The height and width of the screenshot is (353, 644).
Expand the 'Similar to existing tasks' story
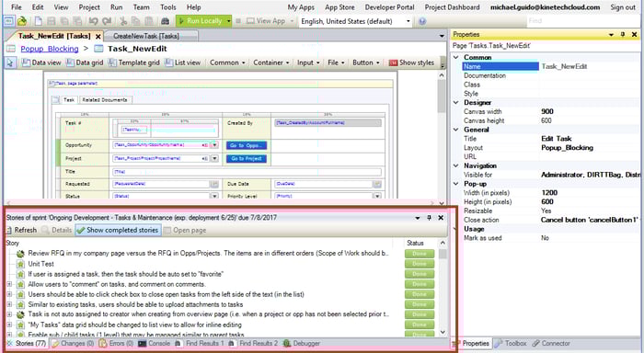[9, 304]
